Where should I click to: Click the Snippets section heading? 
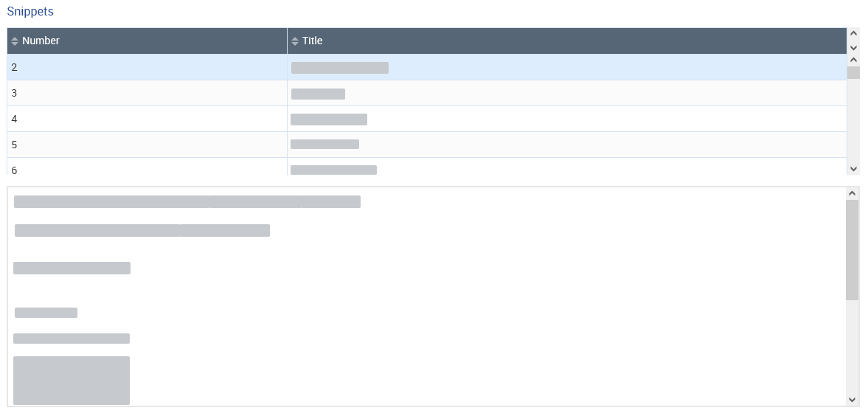tap(30, 12)
